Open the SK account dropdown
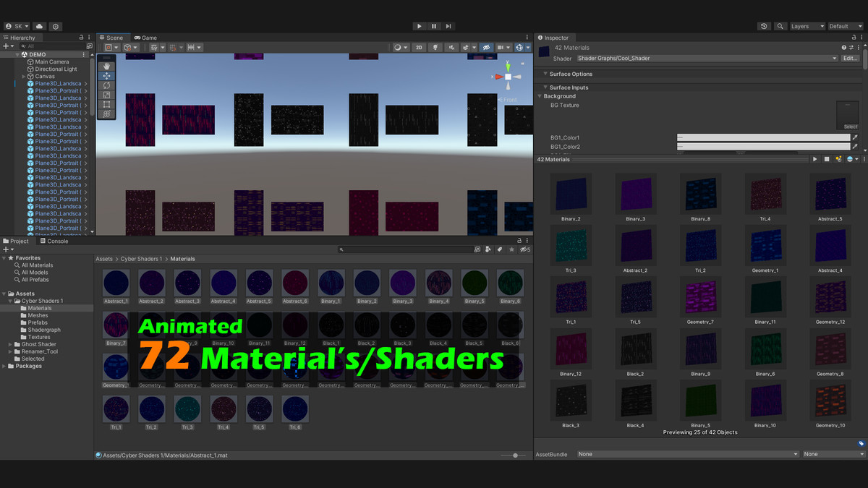Image resolution: width=868 pixels, height=488 pixels. pos(17,26)
